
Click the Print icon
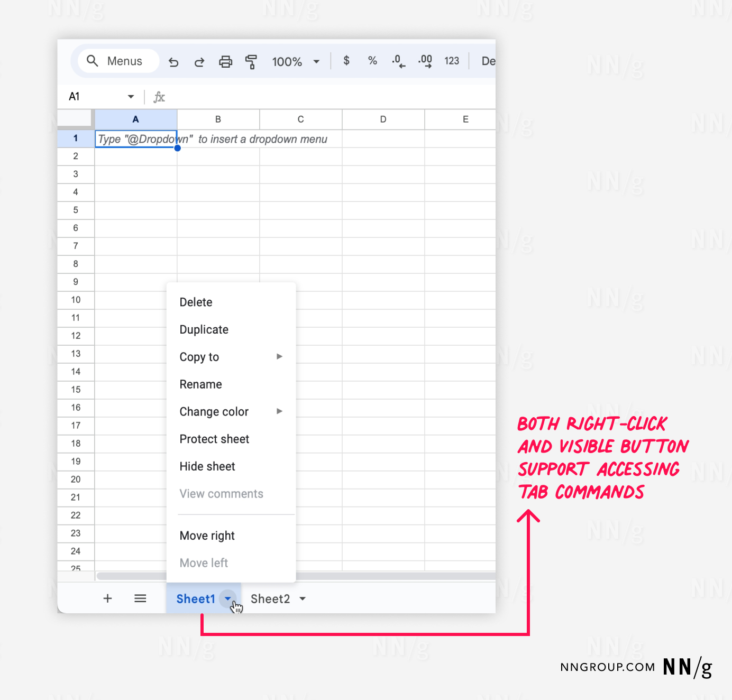225,62
